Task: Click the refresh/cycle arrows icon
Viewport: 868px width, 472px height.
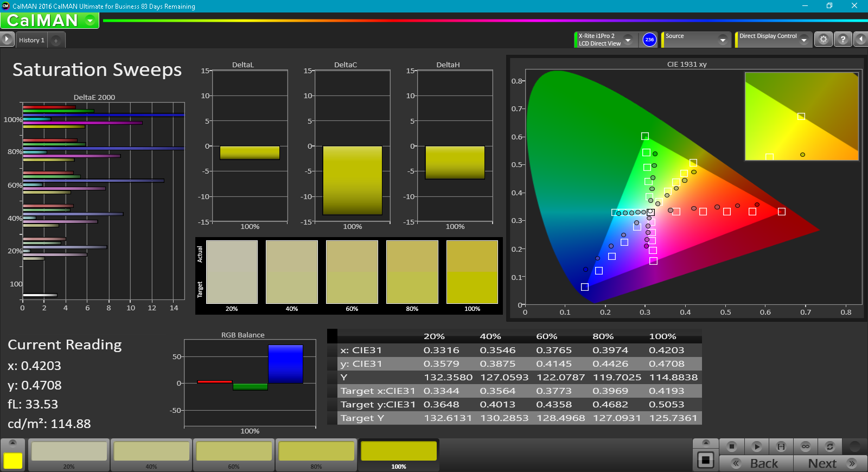Action: point(829,447)
